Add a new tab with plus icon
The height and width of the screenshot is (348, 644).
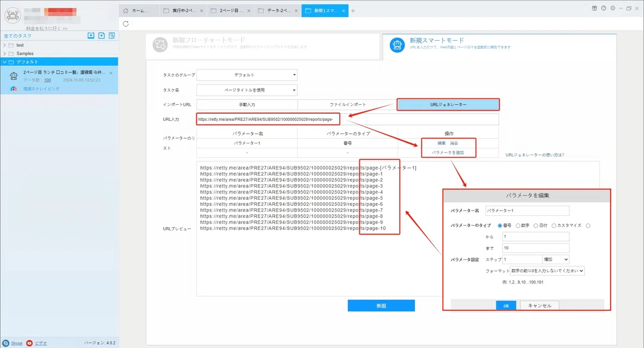353,11
